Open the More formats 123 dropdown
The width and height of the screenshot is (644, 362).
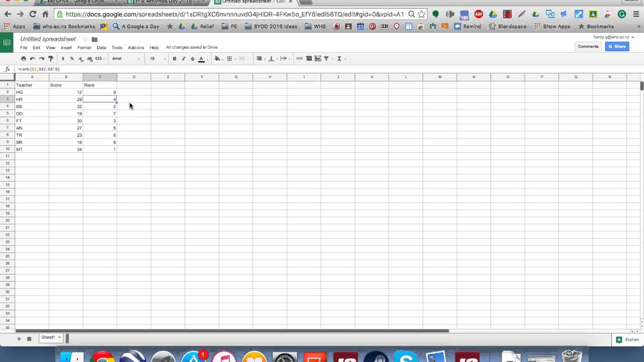[100, 59]
